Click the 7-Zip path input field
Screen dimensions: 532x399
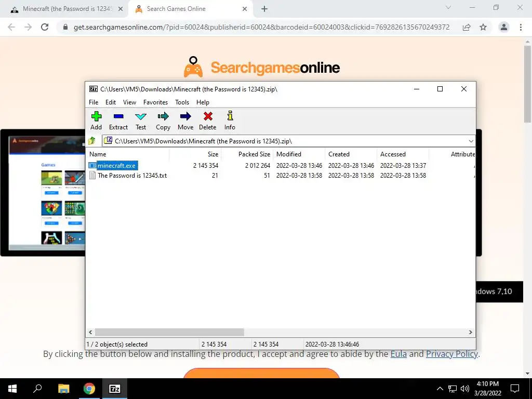tap(290, 141)
